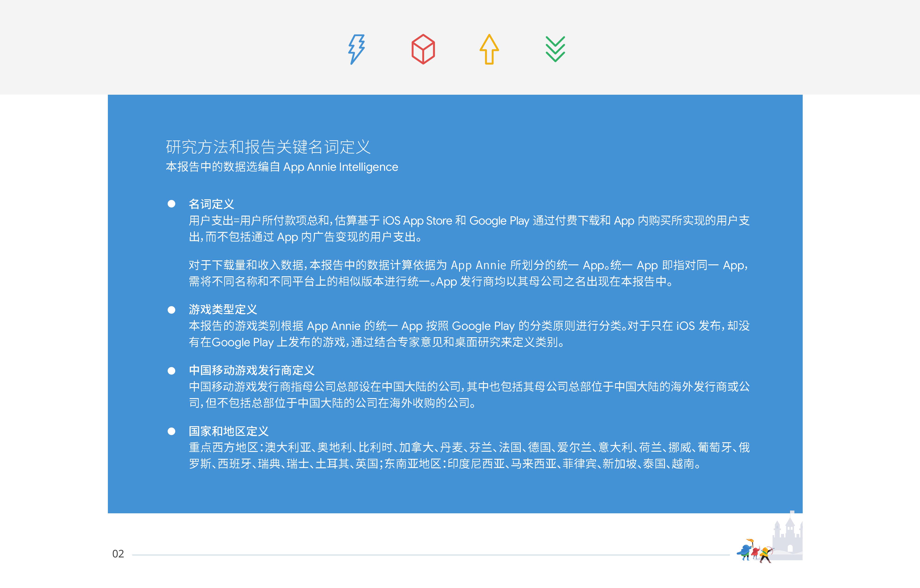Click the red cube icon

point(423,49)
